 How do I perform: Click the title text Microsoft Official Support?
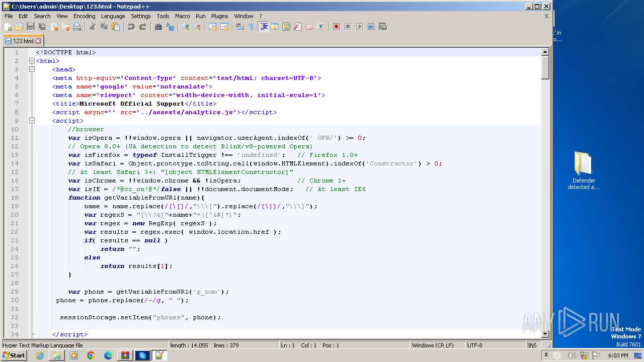coord(132,104)
